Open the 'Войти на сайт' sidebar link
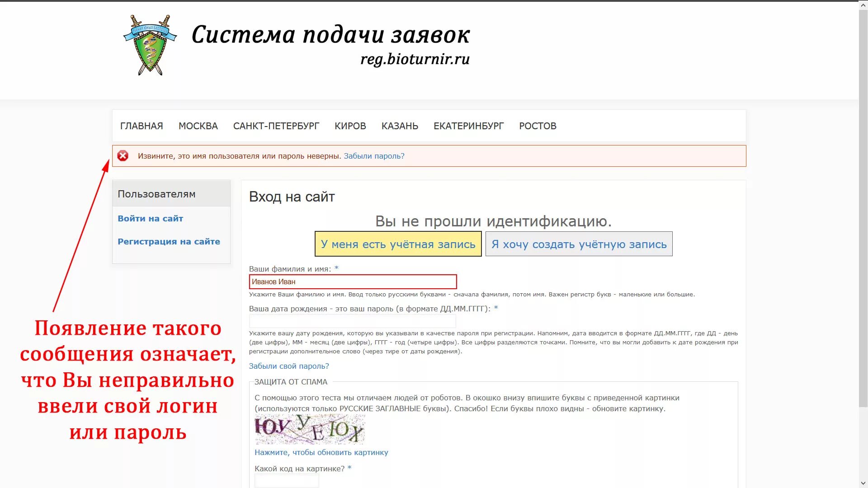The image size is (868, 488). pyautogui.click(x=150, y=219)
